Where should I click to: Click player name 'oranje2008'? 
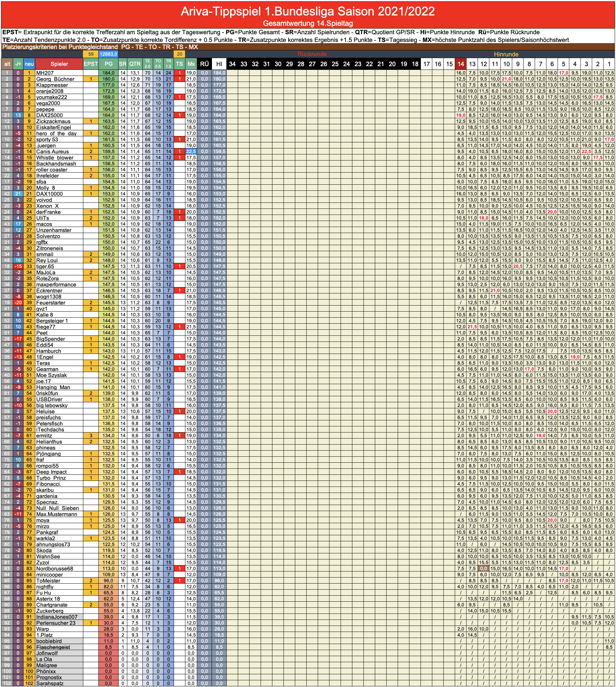50,91
